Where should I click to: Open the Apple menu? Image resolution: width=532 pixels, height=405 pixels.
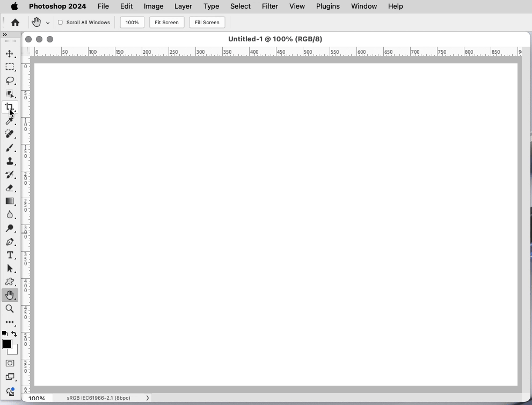coord(14,6)
